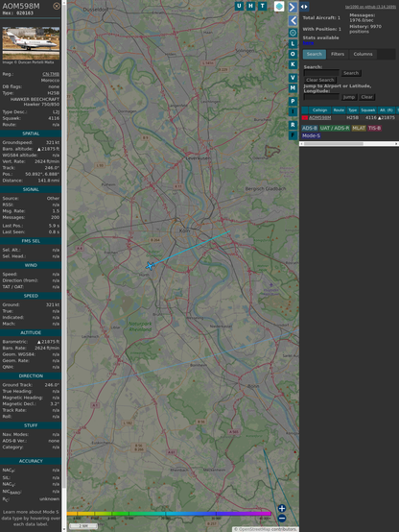Toggle the Mode-S source legend filter

311,135
